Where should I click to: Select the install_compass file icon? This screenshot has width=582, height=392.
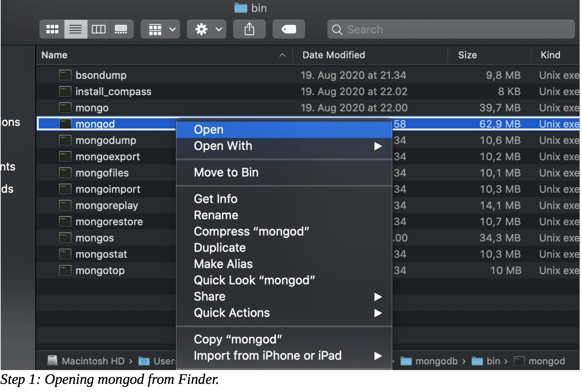click(65, 91)
